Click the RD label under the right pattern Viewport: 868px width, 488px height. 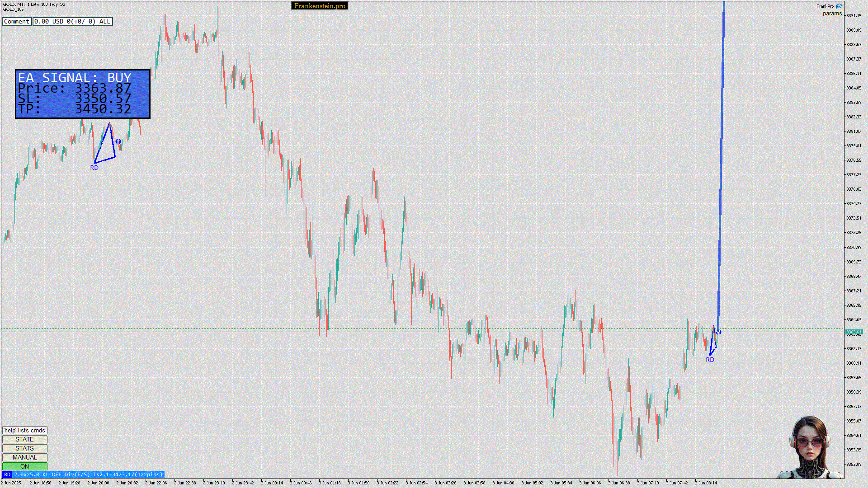(x=710, y=360)
